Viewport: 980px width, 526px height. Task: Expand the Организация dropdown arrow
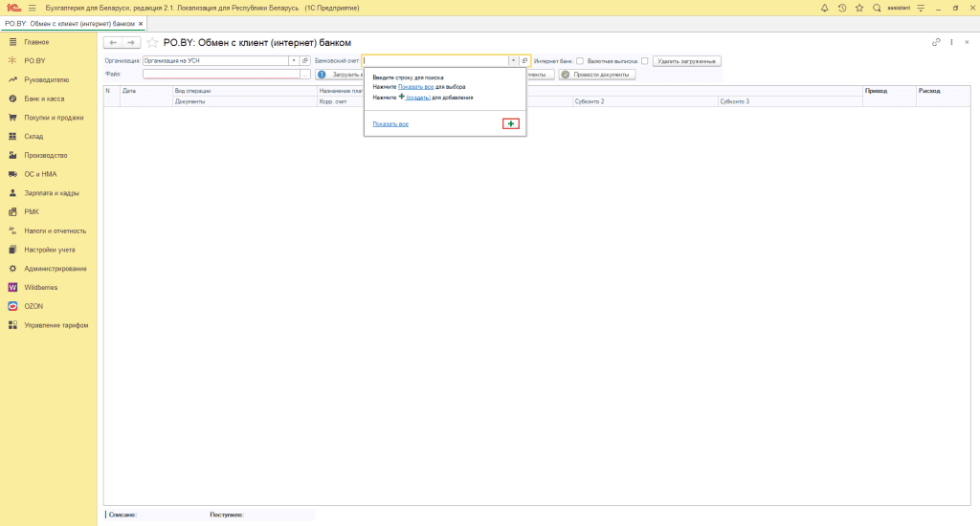pos(293,61)
